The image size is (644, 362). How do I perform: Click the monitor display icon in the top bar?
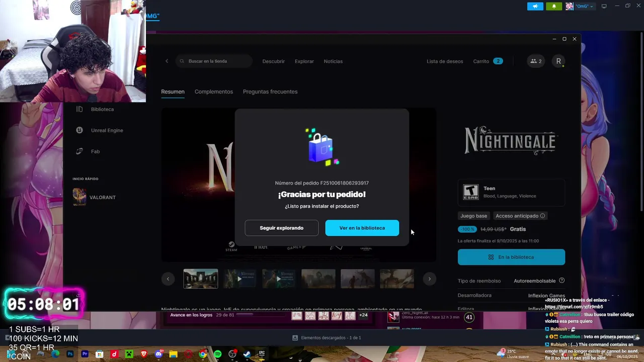pyautogui.click(x=604, y=6)
